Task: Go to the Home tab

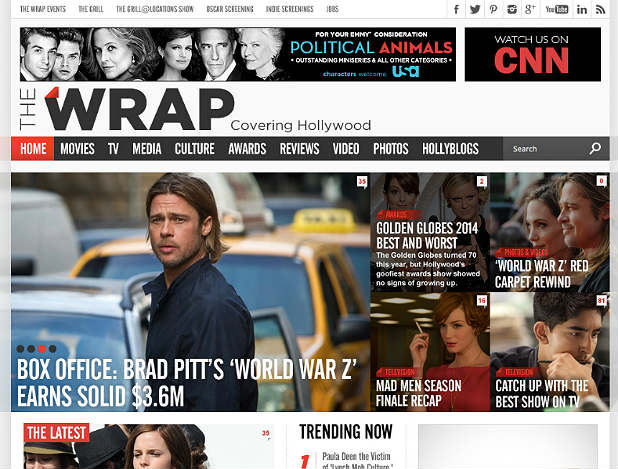Action: point(33,149)
